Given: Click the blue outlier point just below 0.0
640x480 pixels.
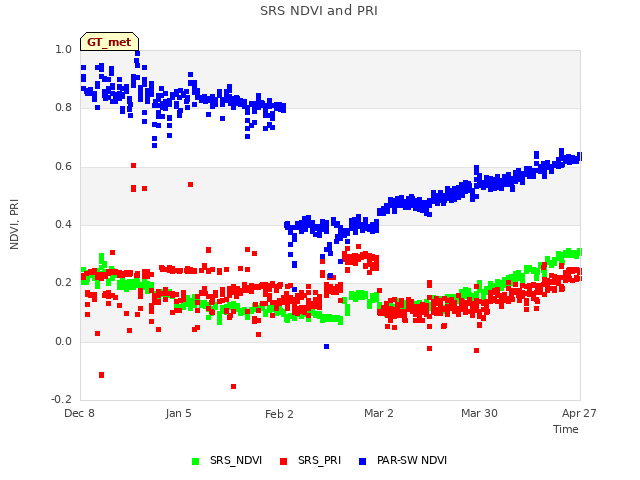Looking at the screenshot, I should (x=327, y=347).
